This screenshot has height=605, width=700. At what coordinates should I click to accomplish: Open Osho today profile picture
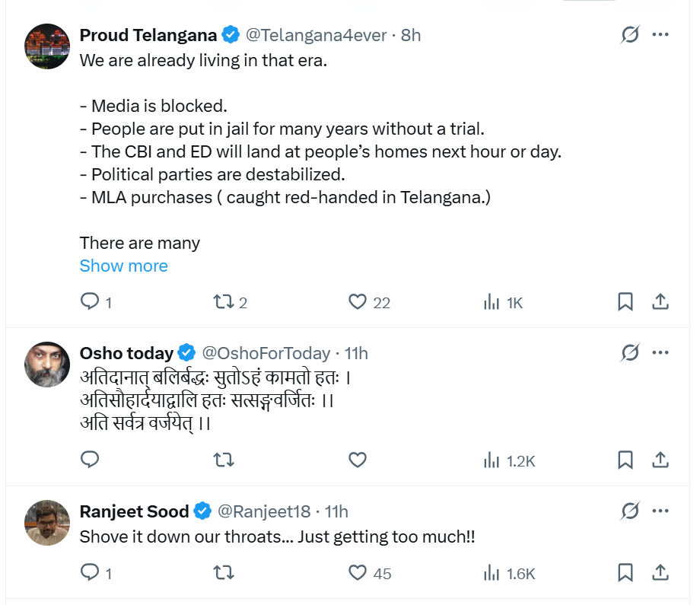[48, 365]
